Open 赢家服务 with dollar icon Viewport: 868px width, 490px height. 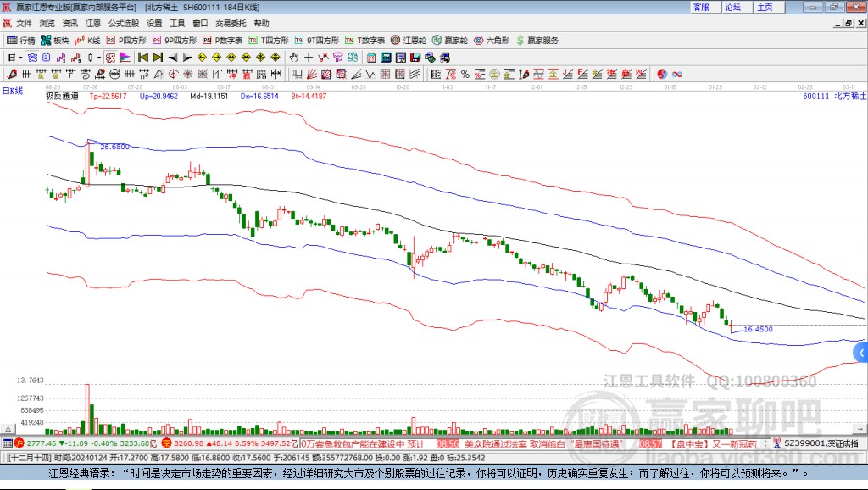coord(537,41)
